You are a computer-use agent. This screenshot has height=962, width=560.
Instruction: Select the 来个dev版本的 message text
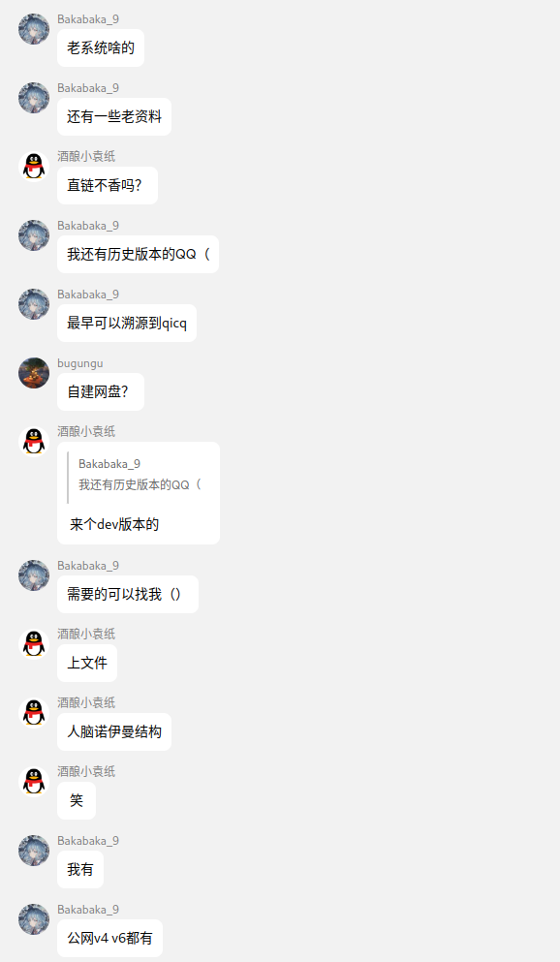(x=114, y=524)
